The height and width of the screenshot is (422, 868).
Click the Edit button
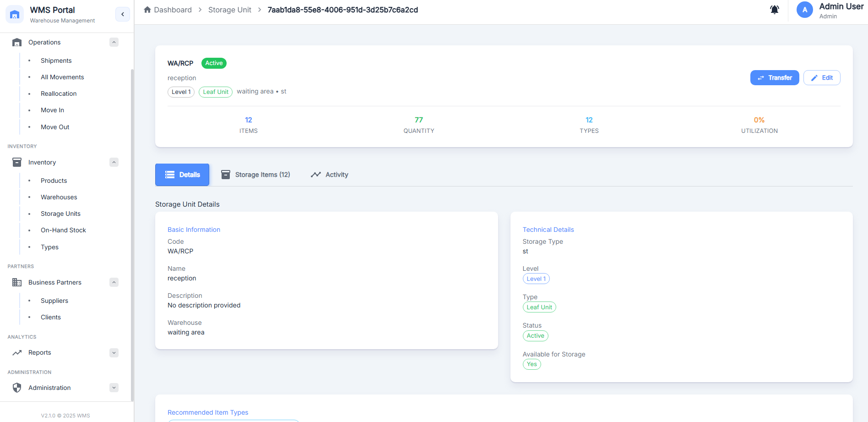pos(821,78)
